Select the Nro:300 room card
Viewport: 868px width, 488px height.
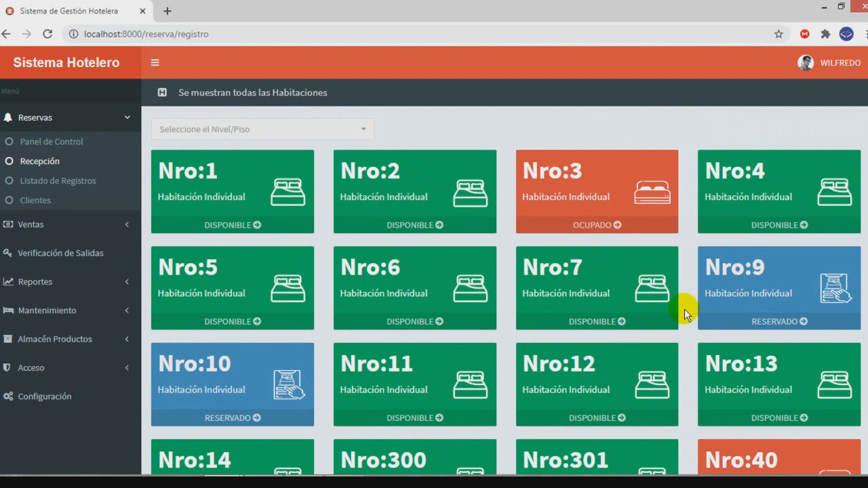pos(415,457)
